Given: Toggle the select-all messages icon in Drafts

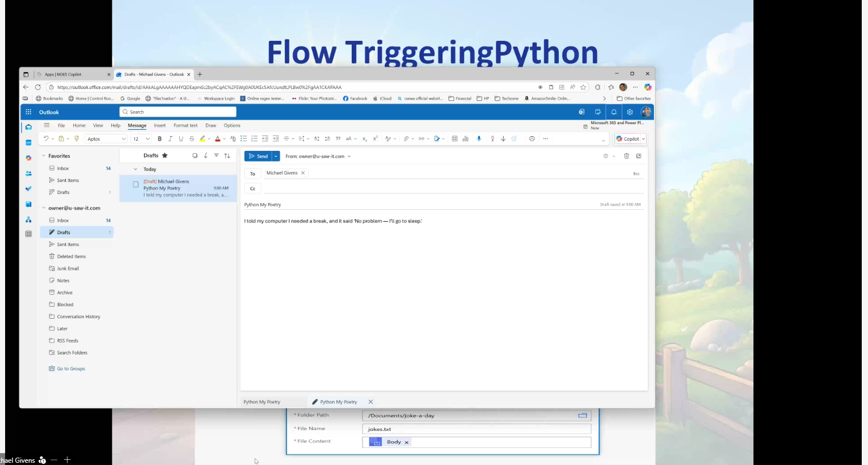Looking at the screenshot, I should (195, 155).
